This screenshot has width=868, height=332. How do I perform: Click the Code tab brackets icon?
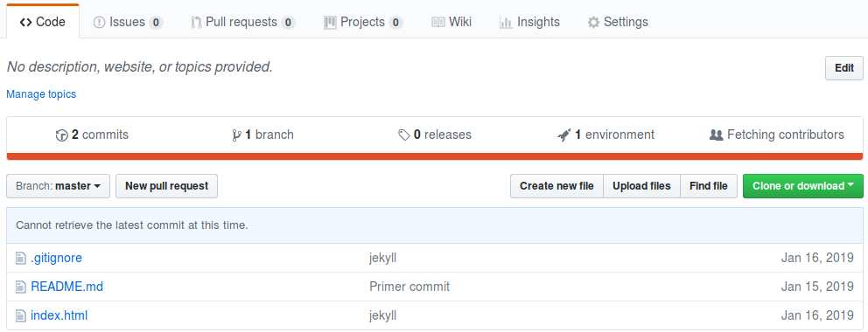point(25,23)
